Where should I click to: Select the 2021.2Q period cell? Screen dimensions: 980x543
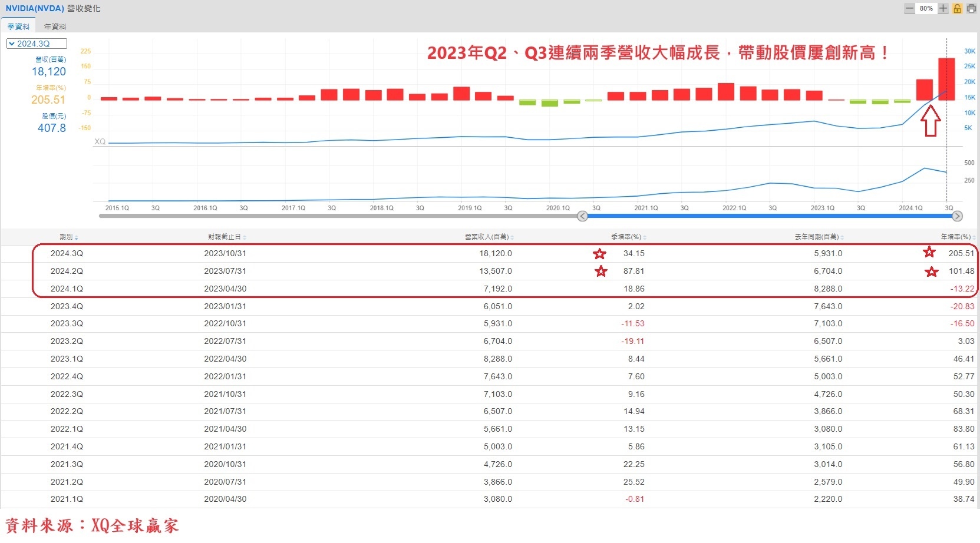click(x=67, y=482)
